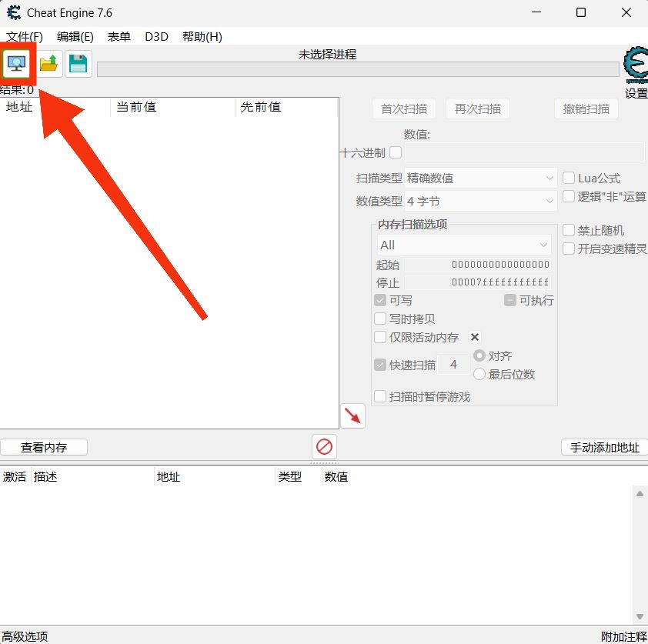Click the scan progress bar
The height and width of the screenshot is (644, 648).
[358, 69]
